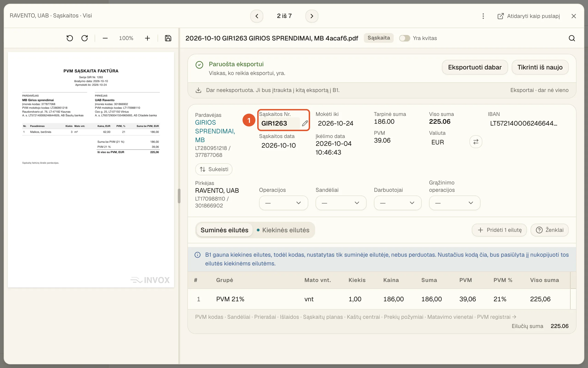
Task: Toggle the Yra kvitas switch
Action: (x=404, y=38)
